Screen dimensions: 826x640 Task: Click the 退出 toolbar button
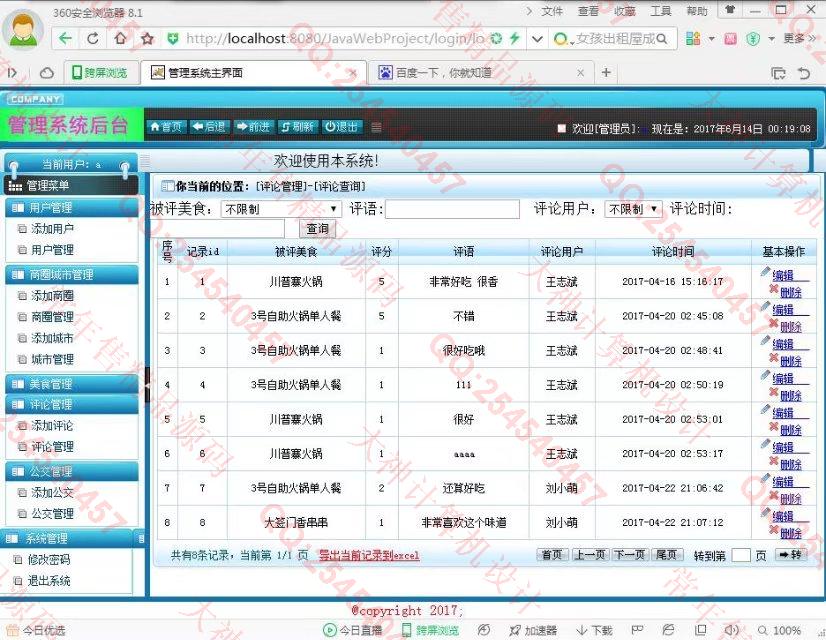pos(341,127)
